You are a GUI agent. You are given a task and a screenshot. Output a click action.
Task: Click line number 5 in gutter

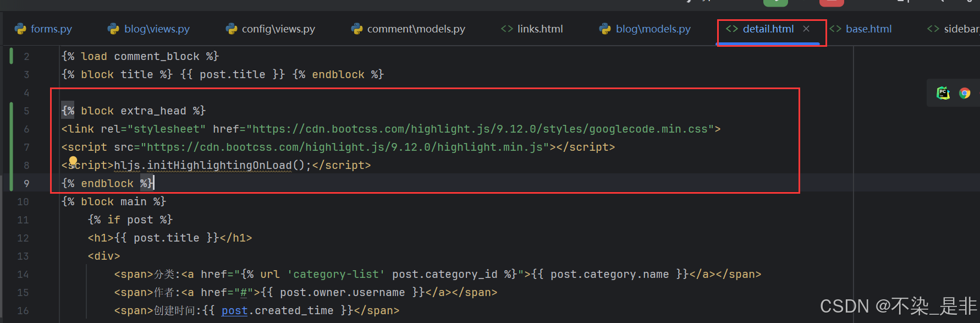pyautogui.click(x=26, y=111)
